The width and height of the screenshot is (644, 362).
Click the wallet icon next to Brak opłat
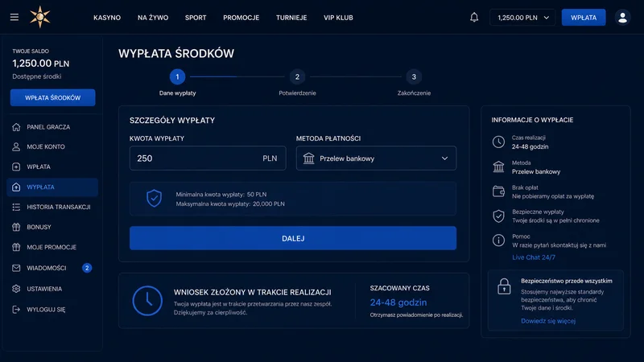[x=498, y=191]
